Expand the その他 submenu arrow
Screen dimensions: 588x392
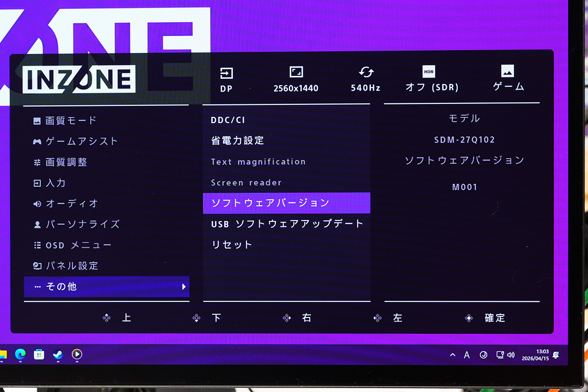184,287
